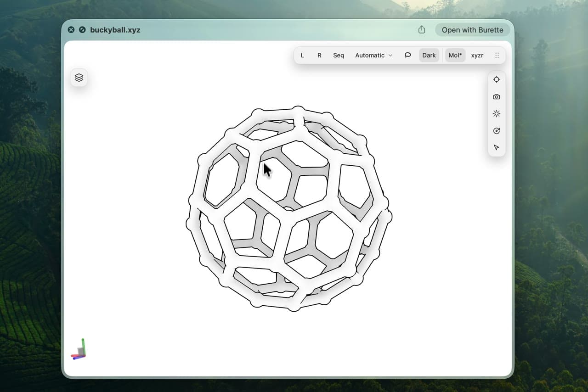588x392 pixels.
Task: Switch to the xyzr viewer tab
Action: pyautogui.click(x=477, y=55)
